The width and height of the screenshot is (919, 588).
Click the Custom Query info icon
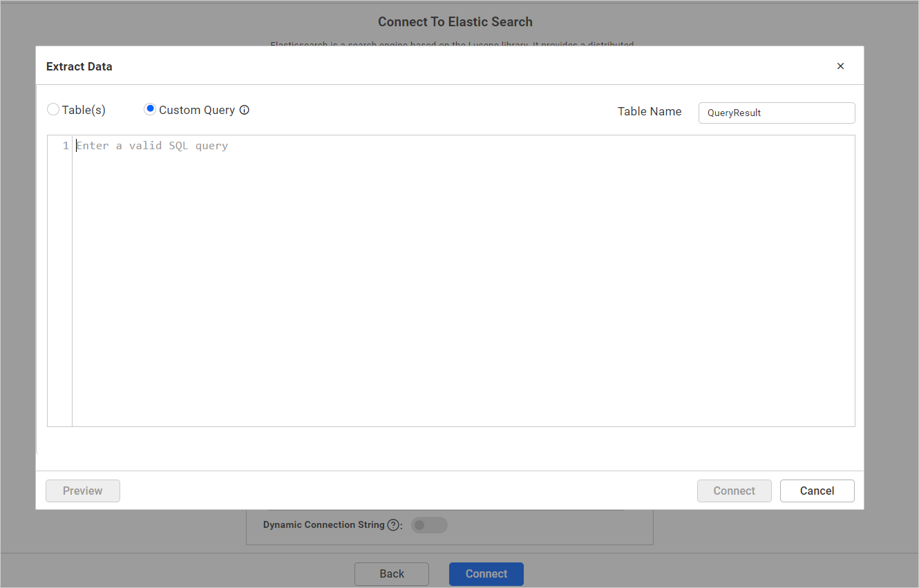244,110
